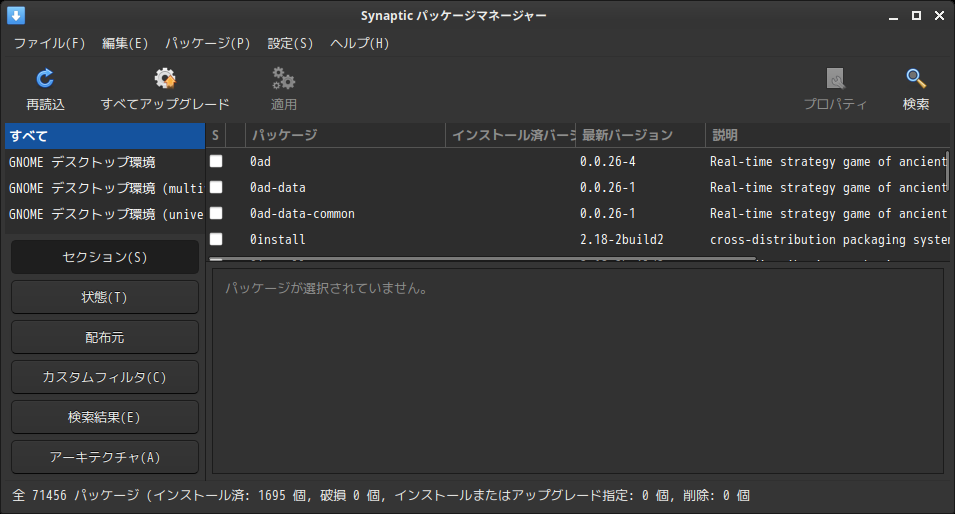955x514 pixels.
Task: Click the 状態(T) filter button
Action: pyautogui.click(x=105, y=297)
